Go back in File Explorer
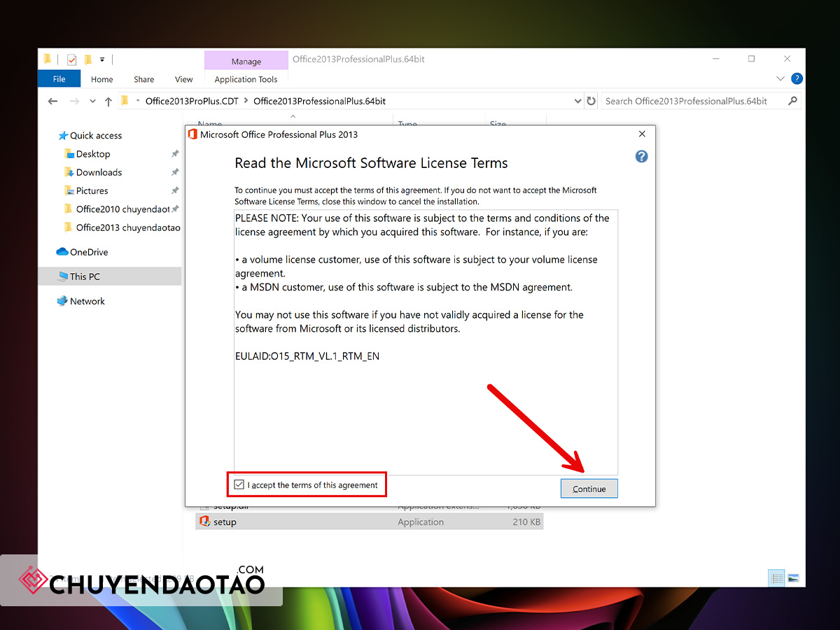This screenshot has height=630, width=840. [52, 101]
